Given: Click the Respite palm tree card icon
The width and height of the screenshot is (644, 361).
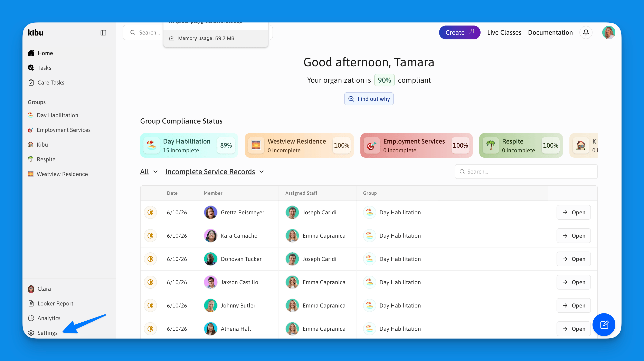Looking at the screenshot, I should (x=491, y=145).
